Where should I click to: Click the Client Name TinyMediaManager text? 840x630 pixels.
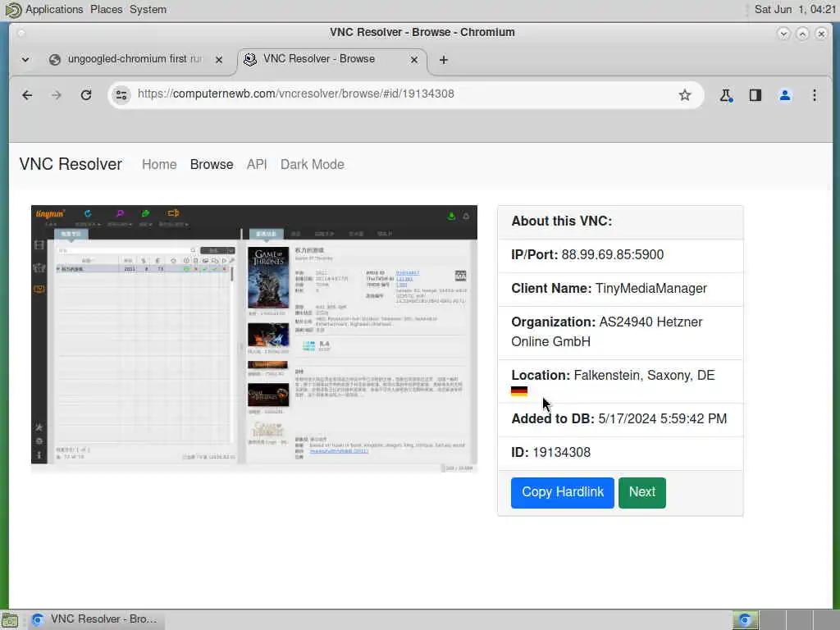[x=609, y=288]
